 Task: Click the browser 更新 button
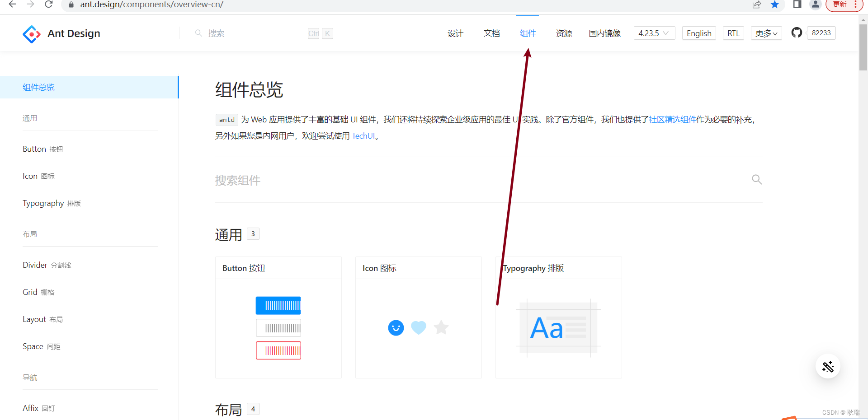840,5
